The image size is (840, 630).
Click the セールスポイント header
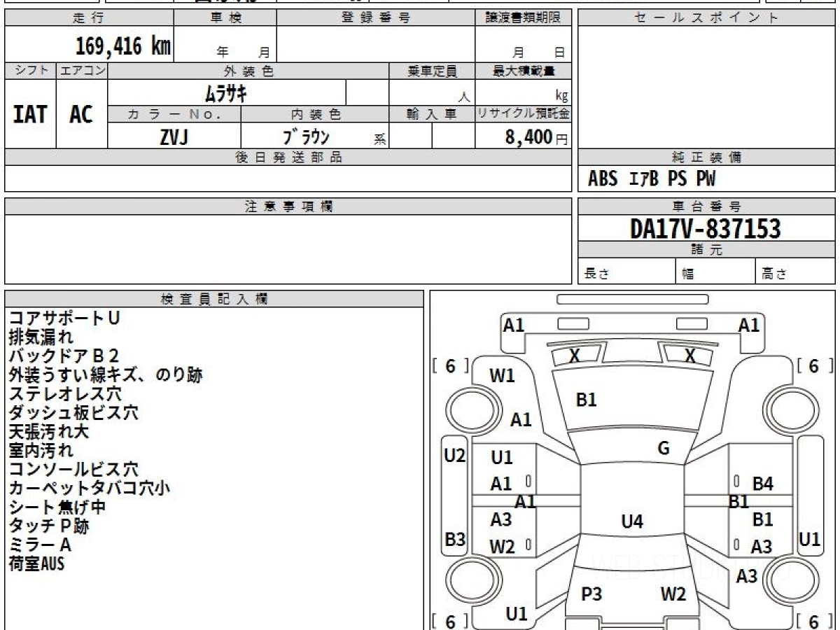point(706,18)
